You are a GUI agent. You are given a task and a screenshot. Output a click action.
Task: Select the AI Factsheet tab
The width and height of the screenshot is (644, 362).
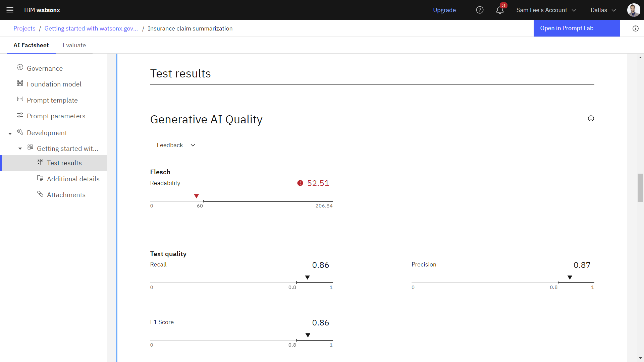(31, 45)
